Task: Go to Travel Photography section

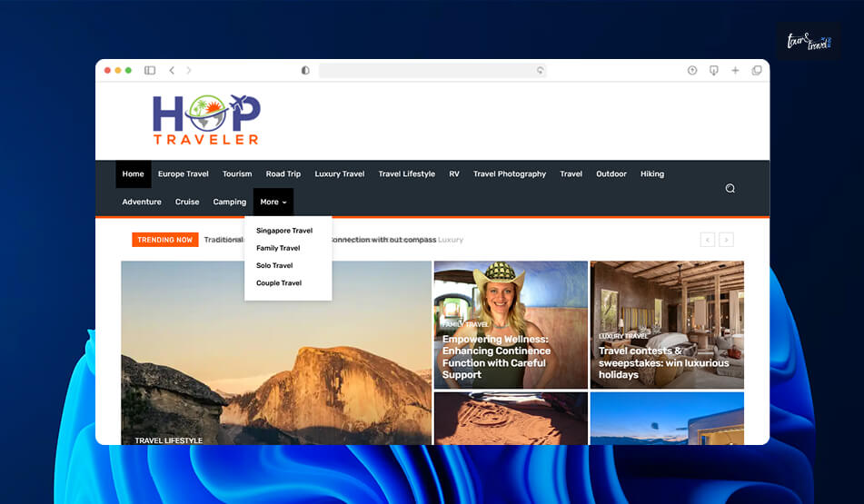Action: pyautogui.click(x=510, y=174)
